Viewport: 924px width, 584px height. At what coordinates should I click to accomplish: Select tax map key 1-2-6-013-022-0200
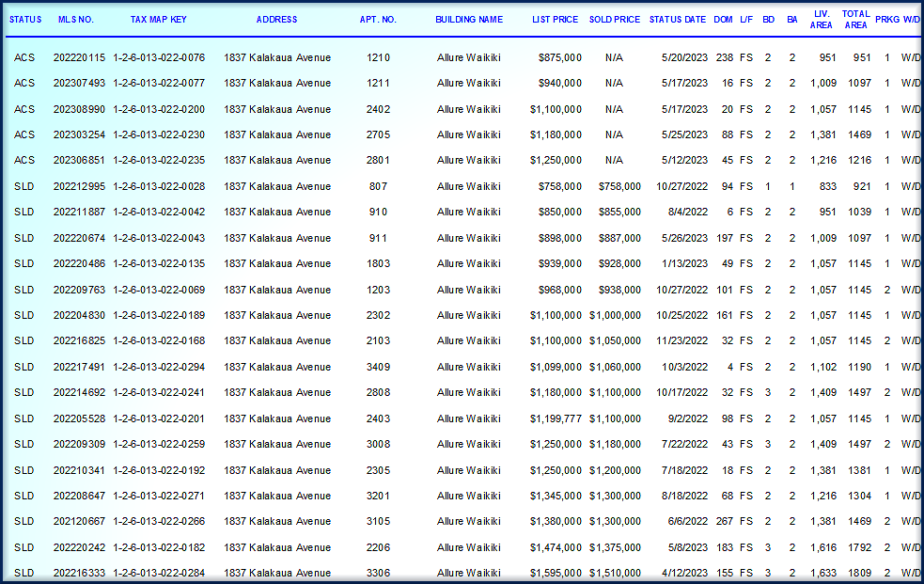coord(159,110)
